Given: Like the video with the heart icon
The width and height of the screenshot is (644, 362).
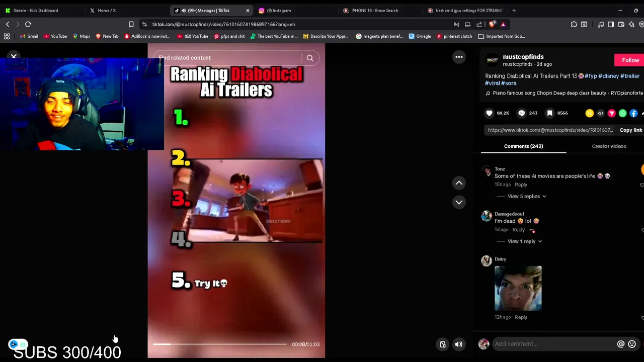Looking at the screenshot, I should point(489,113).
